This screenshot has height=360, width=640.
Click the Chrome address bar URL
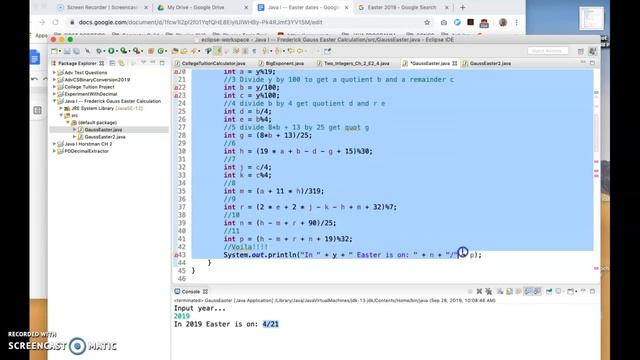pos(200,22)
